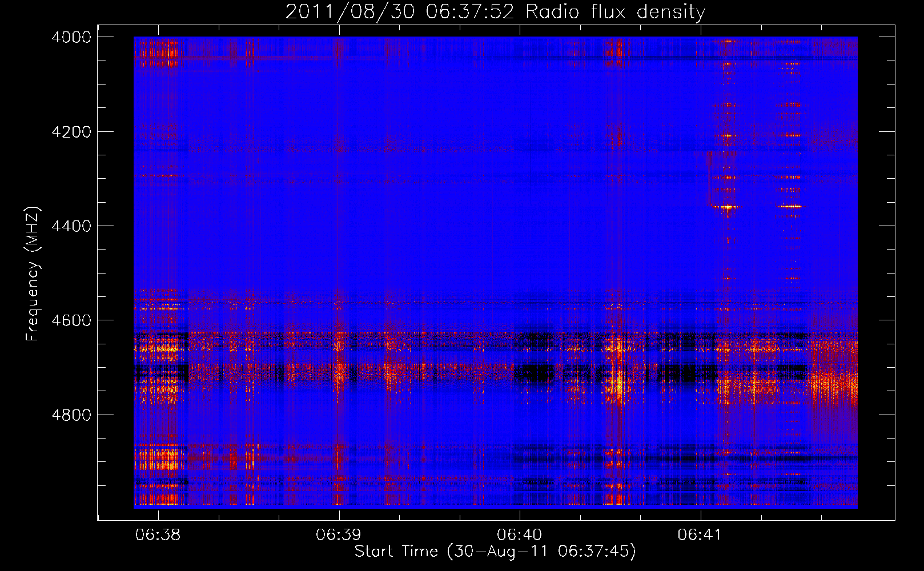Click the plot title '2011/08/30 06:37:52 Radio flux density'
The height and width of the screenshot is (571, 924).
495,11
